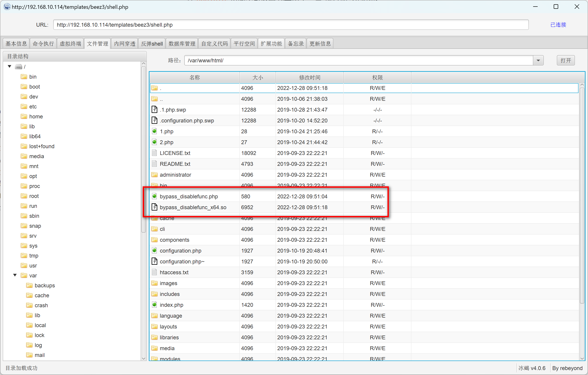588x375 pixels.
Task: Switch to the 数据库管理 tab
Action: (x=182, y=44)
